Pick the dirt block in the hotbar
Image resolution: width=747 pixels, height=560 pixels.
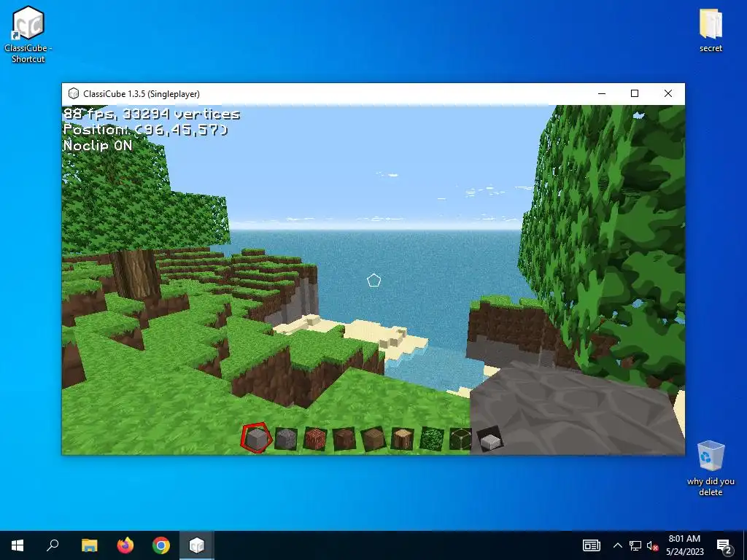coord(344,438)
